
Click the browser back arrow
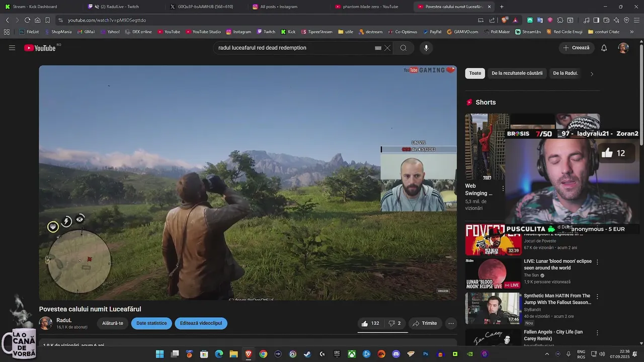pos(8,20)
